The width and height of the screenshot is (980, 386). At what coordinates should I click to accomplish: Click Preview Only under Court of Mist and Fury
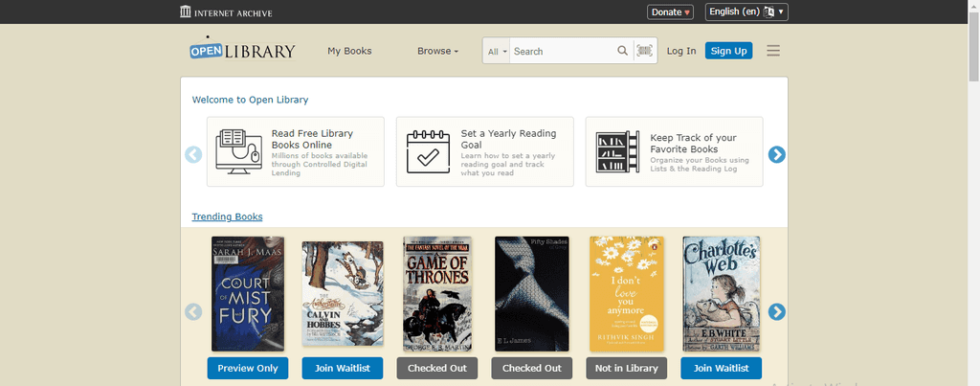pyautogui.click(x=248, y=368)
